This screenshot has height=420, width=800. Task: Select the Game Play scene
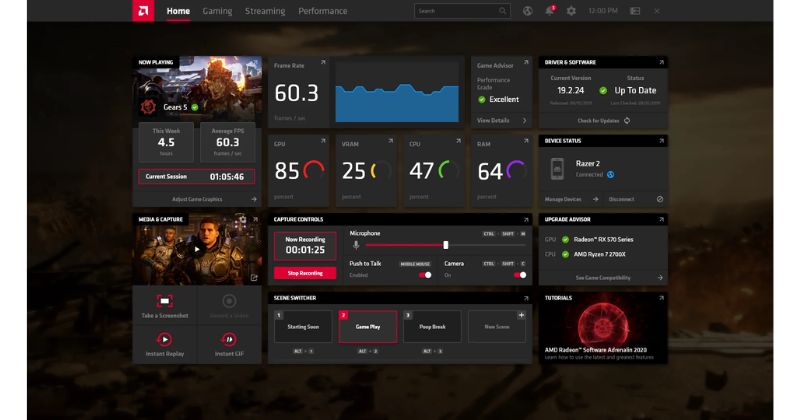click(368, 327)
